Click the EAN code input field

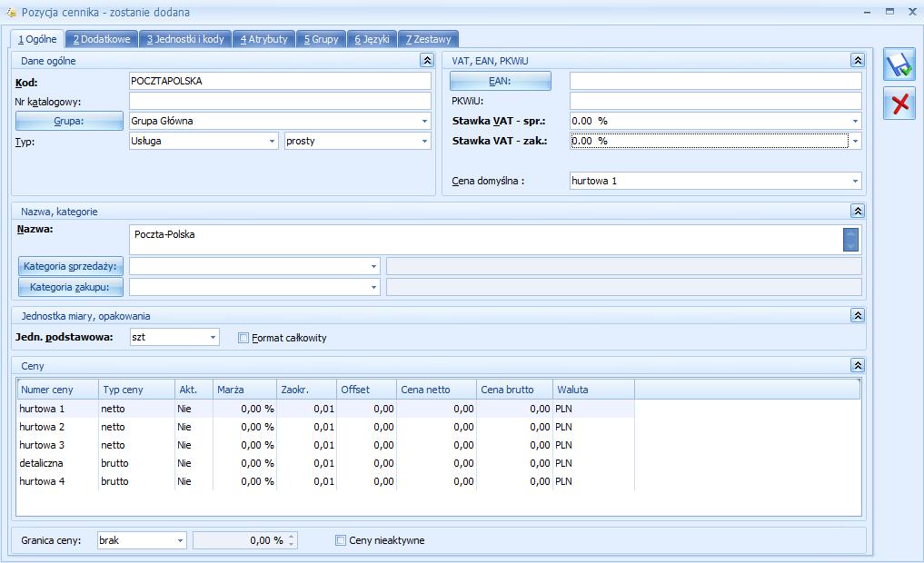[715, 81]
